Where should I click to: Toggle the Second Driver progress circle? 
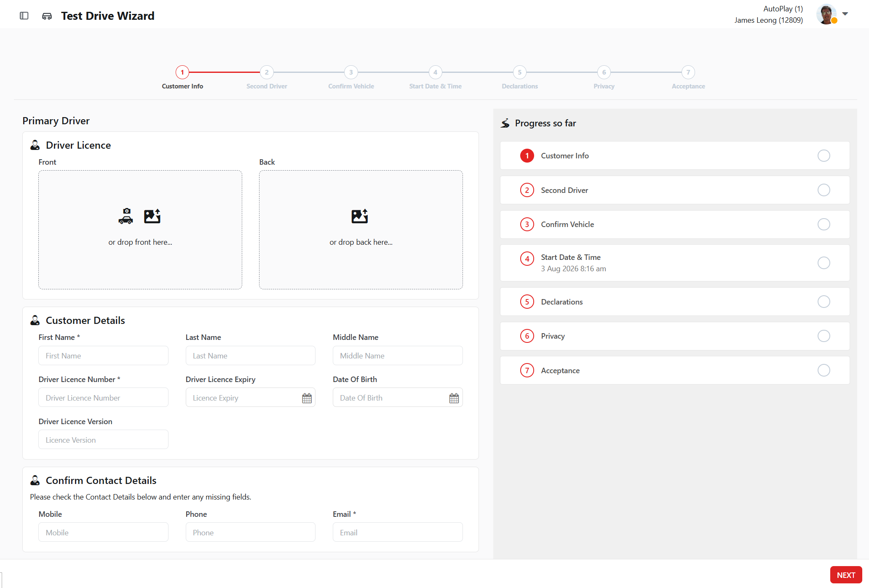(x=824, y=190)
